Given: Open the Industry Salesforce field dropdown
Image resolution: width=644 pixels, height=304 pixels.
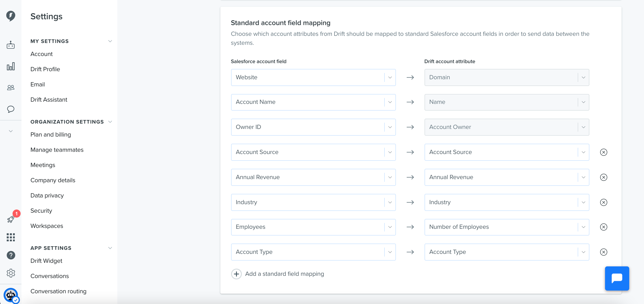Looking at the screenshot, I should click(x=313, y=202).
